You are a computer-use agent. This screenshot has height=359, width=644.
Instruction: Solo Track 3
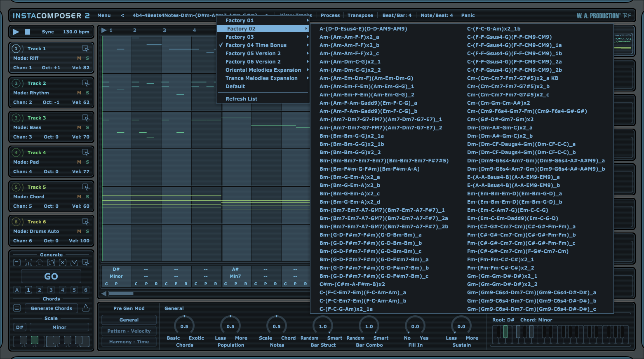pyautogui.click(x=87, y=127)
